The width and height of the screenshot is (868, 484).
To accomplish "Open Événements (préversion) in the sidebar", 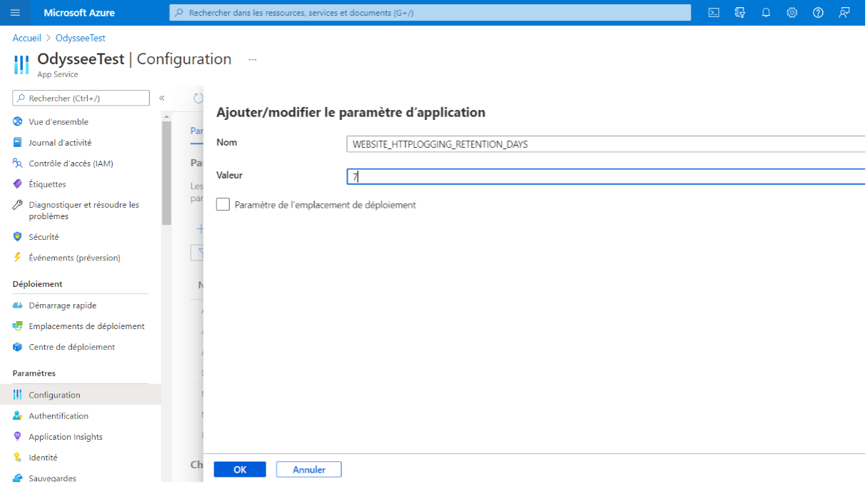I will click(x=74, y=258).
